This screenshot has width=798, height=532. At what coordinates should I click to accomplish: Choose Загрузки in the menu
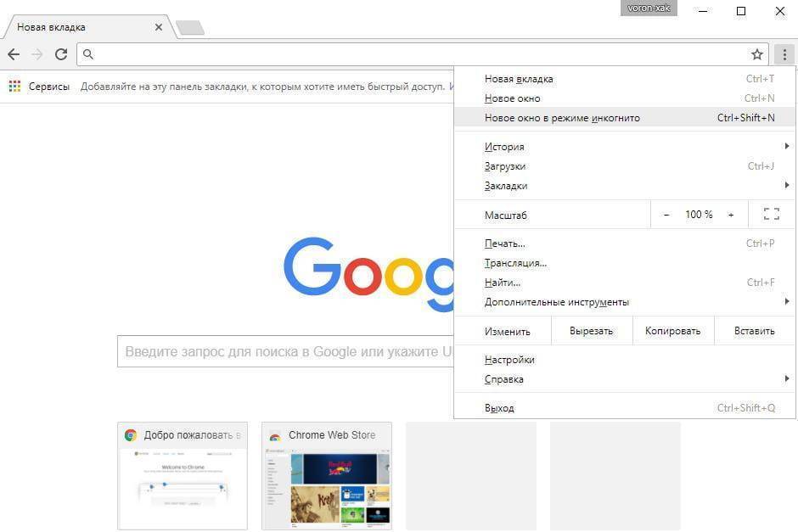click(x=505, y=166)
